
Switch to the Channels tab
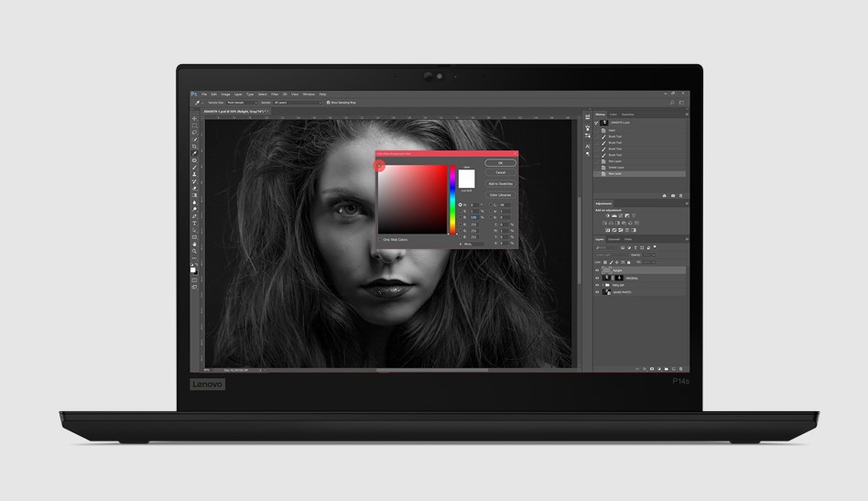click(x=613, y=239)
